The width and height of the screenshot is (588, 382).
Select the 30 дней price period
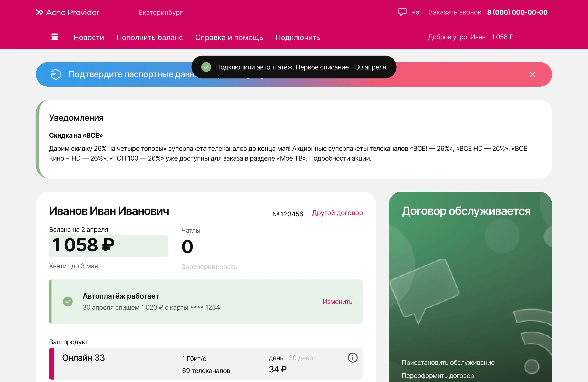coord(301,358)
